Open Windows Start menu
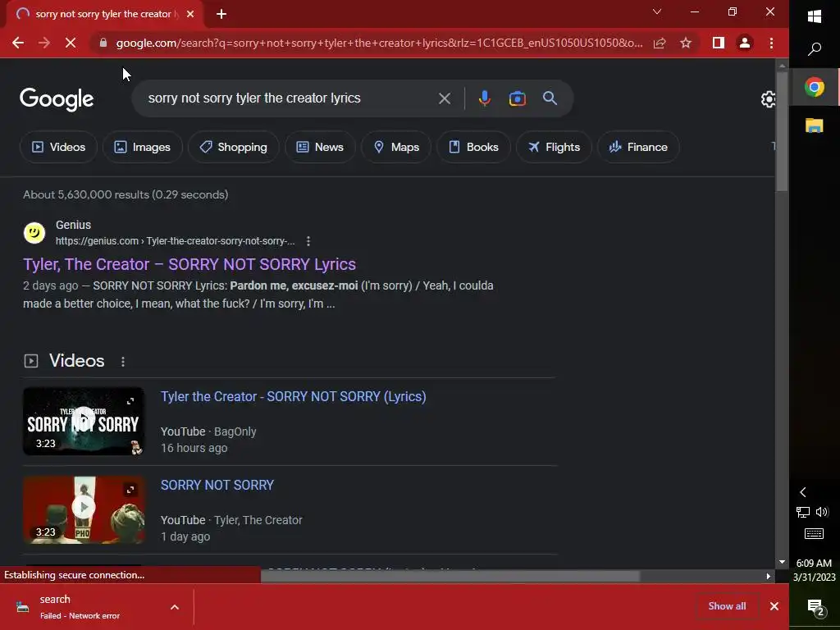This screenshot has height=630, width=840. (x=815, y=16)
